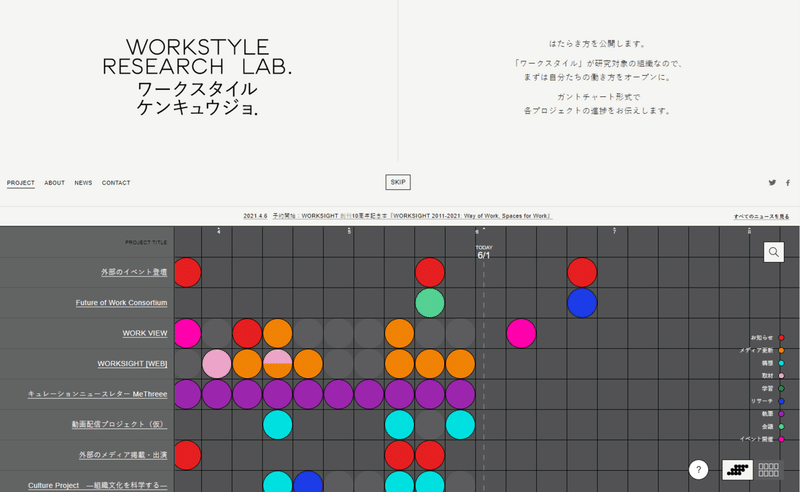Viewport: 800px width, 492px height.
Task: Open the Gantt chart search magnifier
Action: tap(773, 252)
